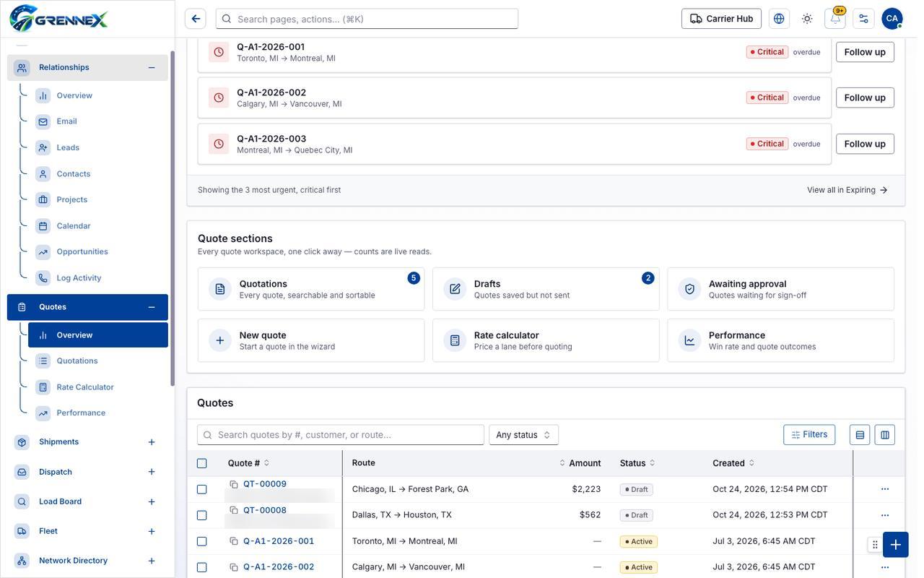Click Follow up for Q-A1-2026-001
This screenshot has height=578, width=924.
865,52
